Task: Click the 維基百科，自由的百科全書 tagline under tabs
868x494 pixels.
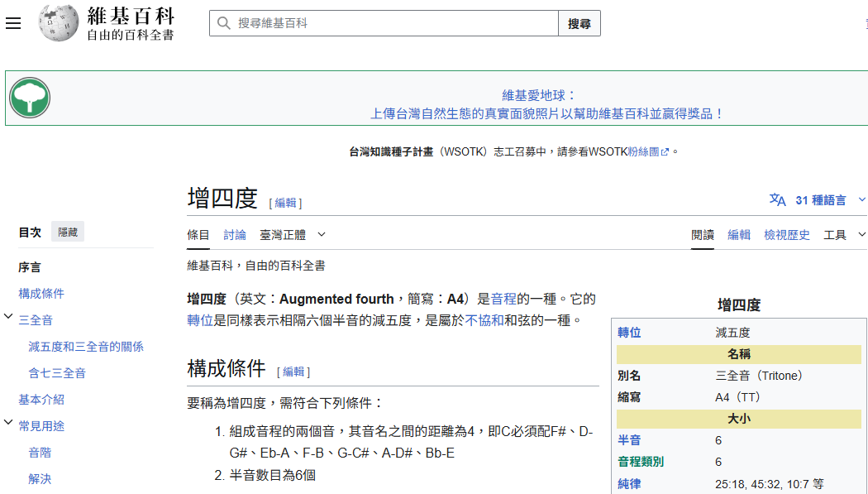Action: pos(255,266)
